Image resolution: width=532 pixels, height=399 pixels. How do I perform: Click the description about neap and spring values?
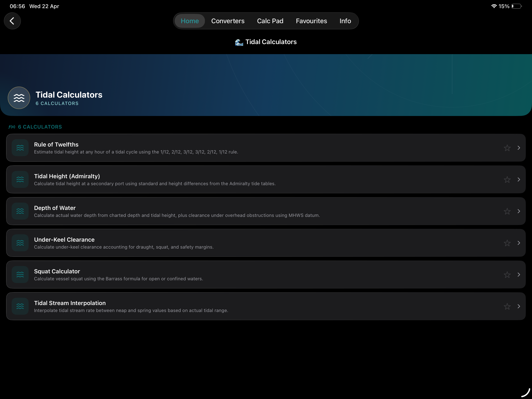click(131, 310)
